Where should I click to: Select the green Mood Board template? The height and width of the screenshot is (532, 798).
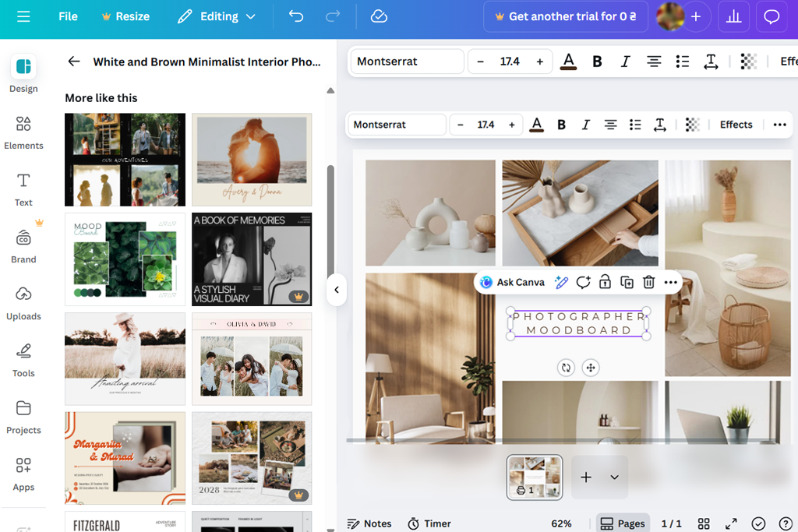(x=125, y=259)
